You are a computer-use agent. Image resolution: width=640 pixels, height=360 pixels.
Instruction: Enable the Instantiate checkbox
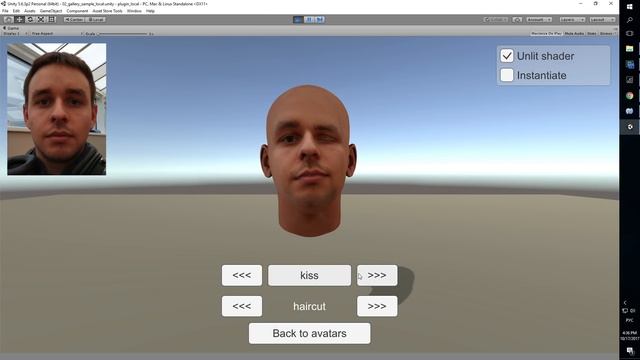[x=507, y=75]
